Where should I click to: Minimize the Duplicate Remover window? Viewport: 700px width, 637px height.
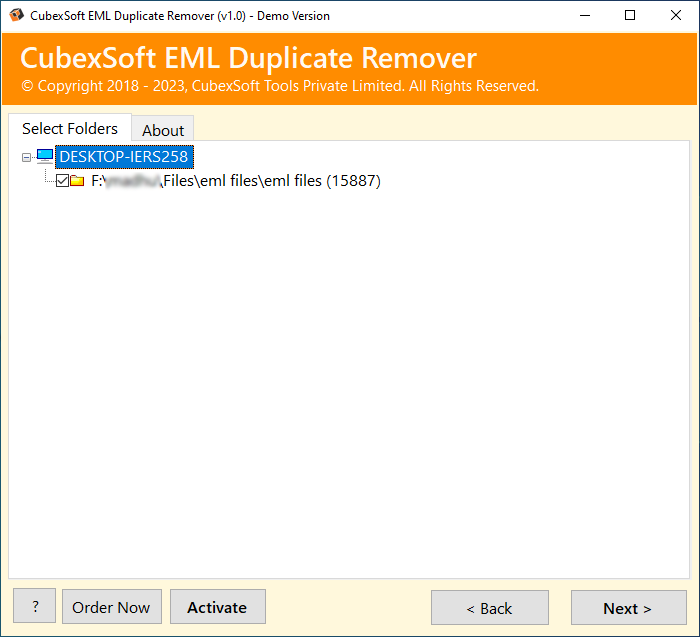coord(584,16)
